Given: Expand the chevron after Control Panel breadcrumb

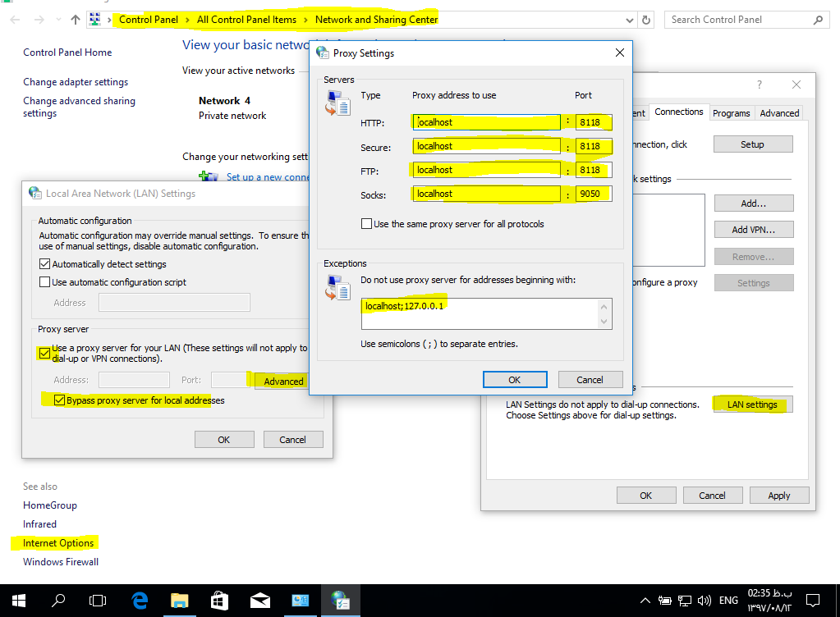Looking at the screenshot, I should point(187,20).
